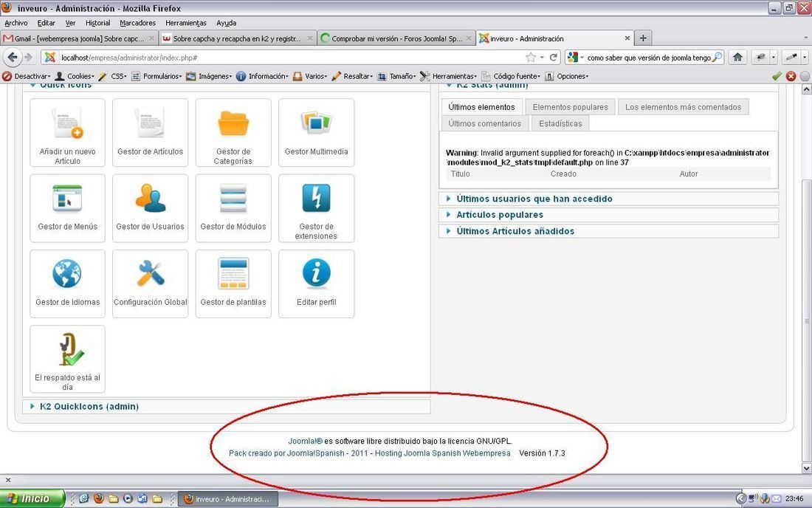The height and width of the screenshot is (508, 812).
Task: Open CSS toolbar dropdown
Action: (x=113, y=76)
